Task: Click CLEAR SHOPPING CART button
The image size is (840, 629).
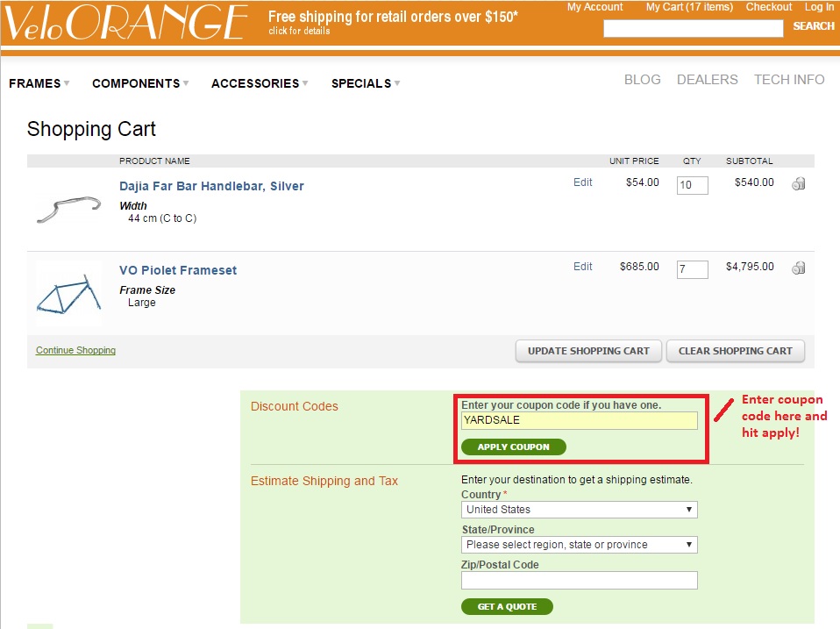Action: (735, 352)
